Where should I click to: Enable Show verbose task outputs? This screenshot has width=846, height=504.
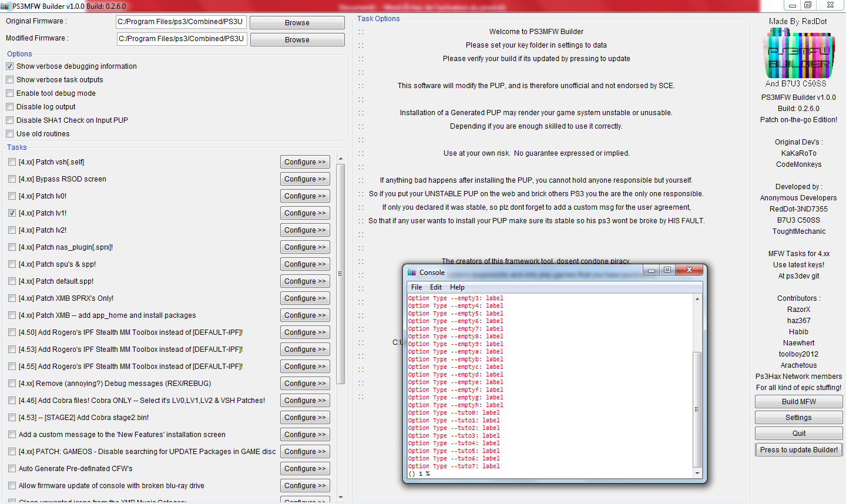(9, 80)
